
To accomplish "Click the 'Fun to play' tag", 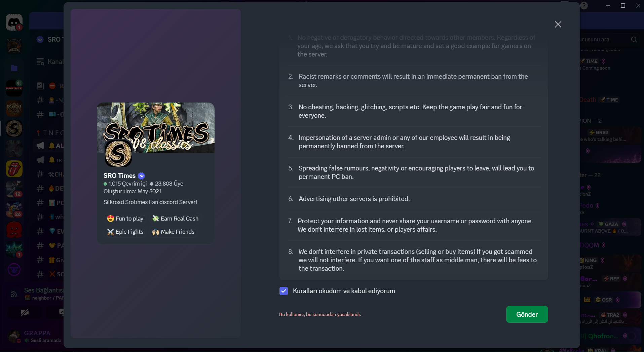I will [x=125, y=219].
